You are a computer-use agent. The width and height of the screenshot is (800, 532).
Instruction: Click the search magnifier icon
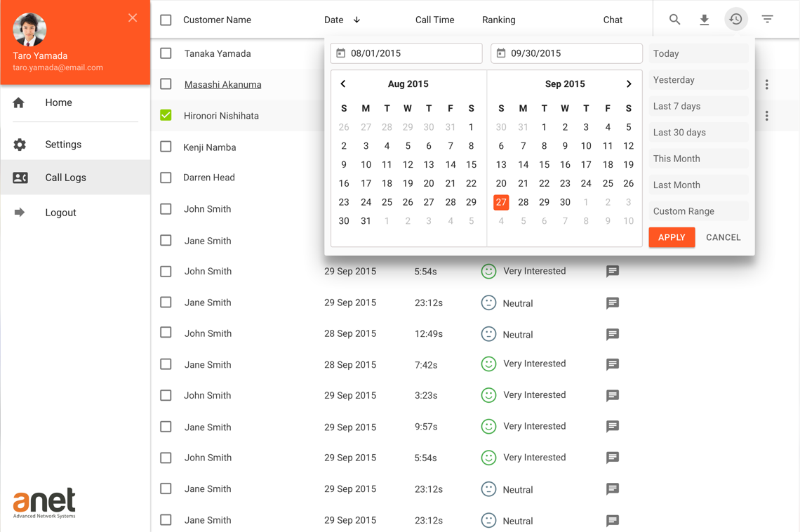[x=674, y=20]
